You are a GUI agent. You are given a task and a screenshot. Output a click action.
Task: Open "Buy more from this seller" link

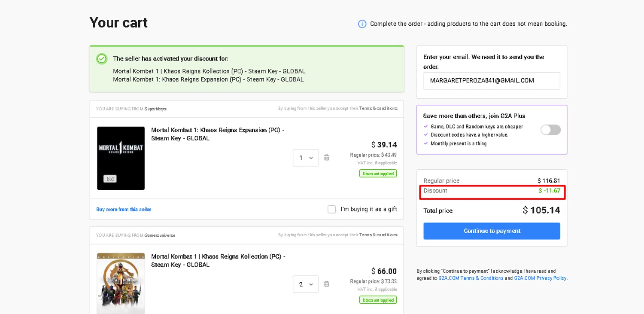pos(124,210)
